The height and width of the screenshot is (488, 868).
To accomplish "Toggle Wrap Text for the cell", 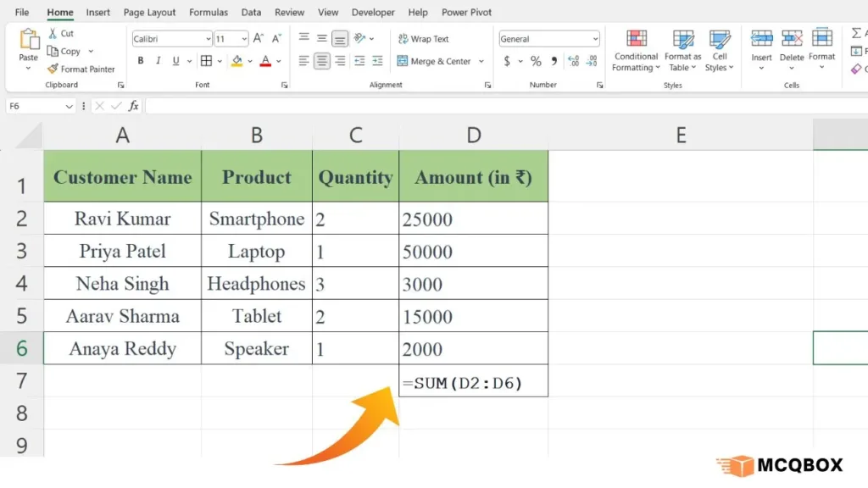I will point(423,39).
